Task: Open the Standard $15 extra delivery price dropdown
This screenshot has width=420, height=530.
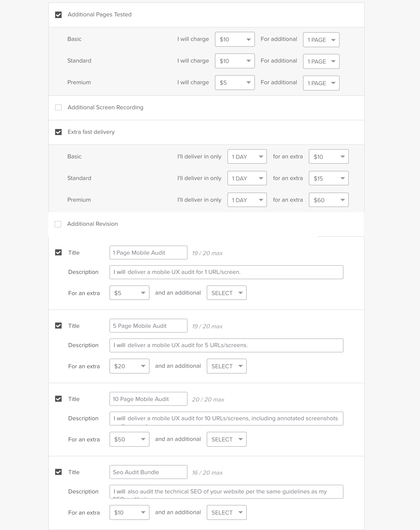Action: coord(328,178)
